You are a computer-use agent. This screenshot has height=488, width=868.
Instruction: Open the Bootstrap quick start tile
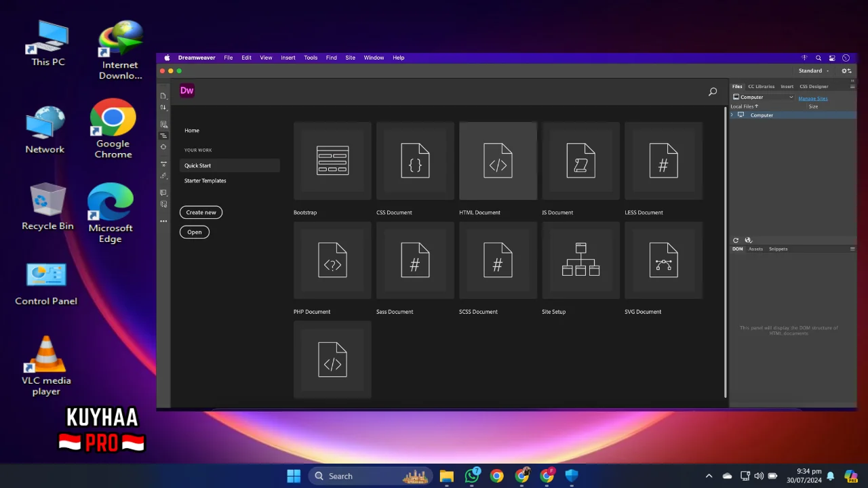point(332,161)
